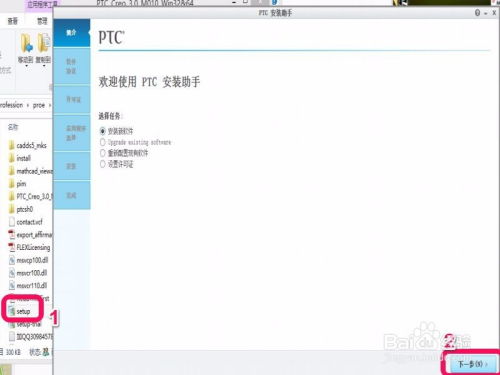
Task: Select the msvcp100.dll file
Action: 28,260
